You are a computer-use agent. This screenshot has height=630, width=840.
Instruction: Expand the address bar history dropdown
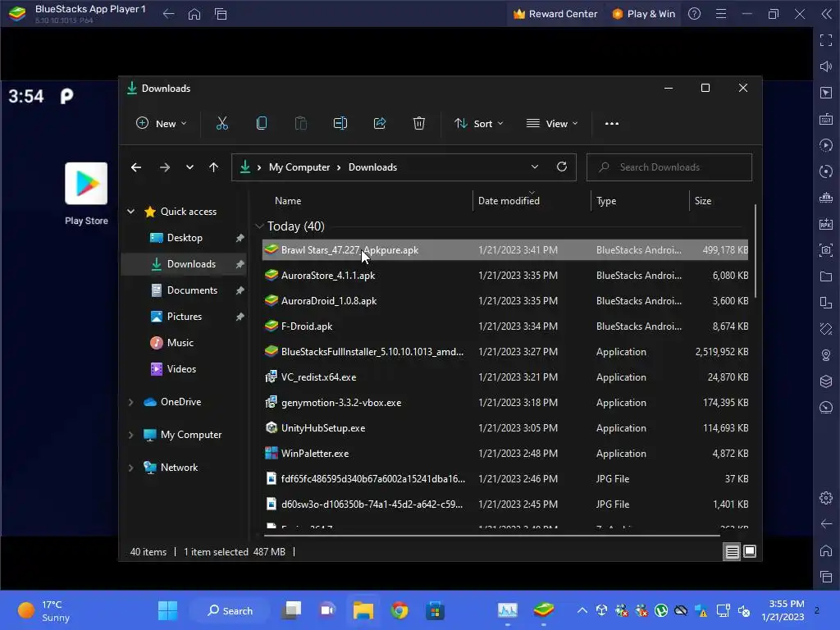(535, 167)
